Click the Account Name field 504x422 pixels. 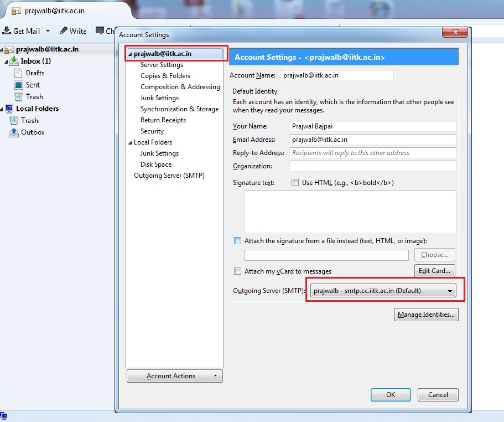pos(337,75)
